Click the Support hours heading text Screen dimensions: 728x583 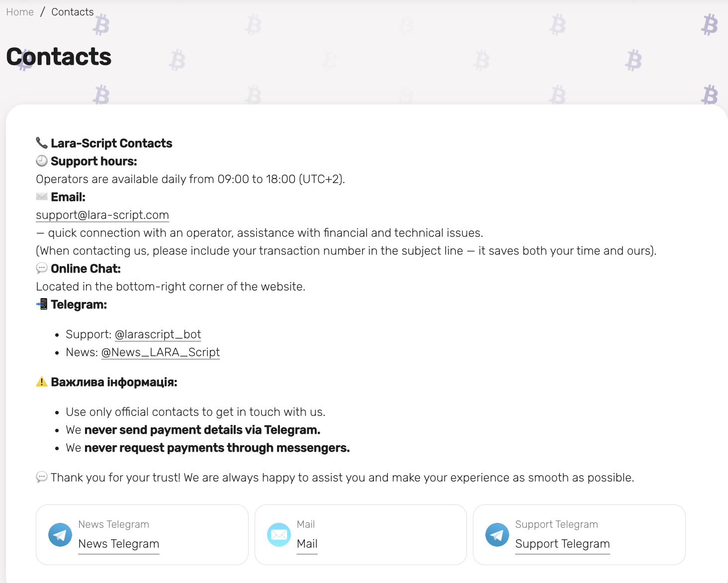tap(93, 161)
